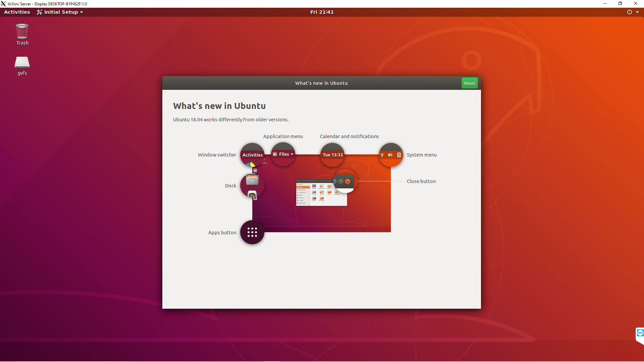Click the power icon in top bar
This screenshot has width=644, height=362.
(x=629, y=12)
